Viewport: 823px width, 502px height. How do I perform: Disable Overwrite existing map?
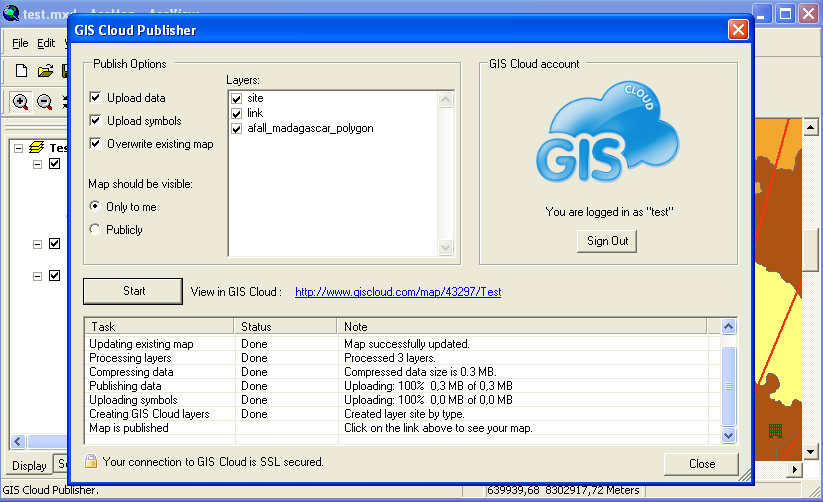[x=95, y=144]
